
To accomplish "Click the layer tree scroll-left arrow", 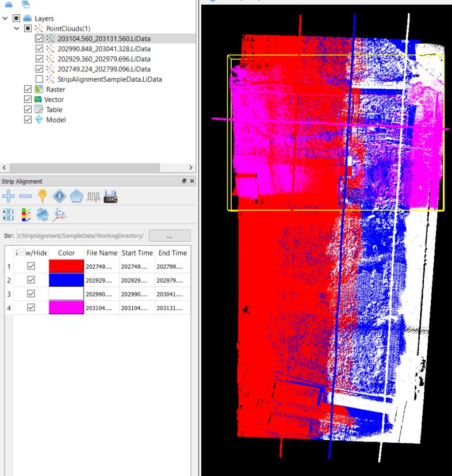I will [x=4, y=167].
